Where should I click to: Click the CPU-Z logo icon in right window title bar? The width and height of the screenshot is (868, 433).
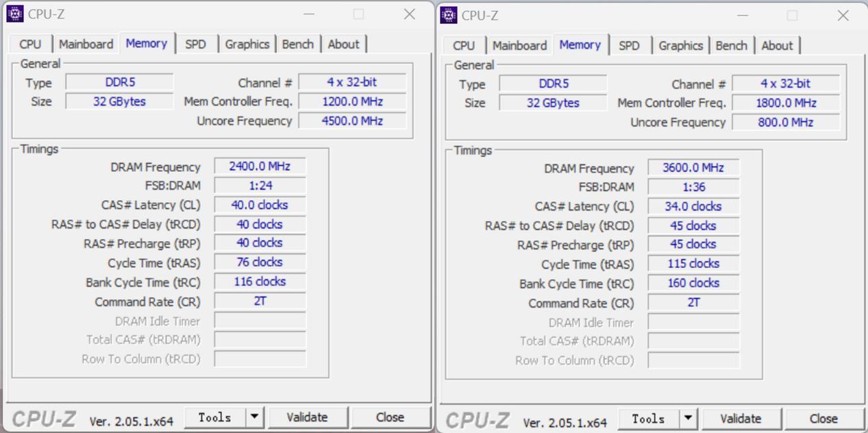448,14
